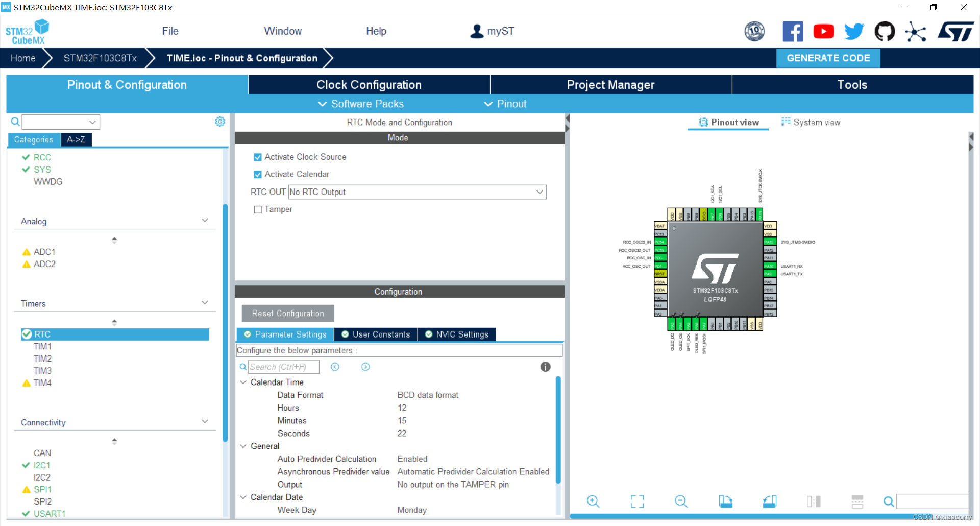The width and height of the screenshot is (980, 526).
Task: Open the ST YouTube channel icon
Action: (823, 32)
